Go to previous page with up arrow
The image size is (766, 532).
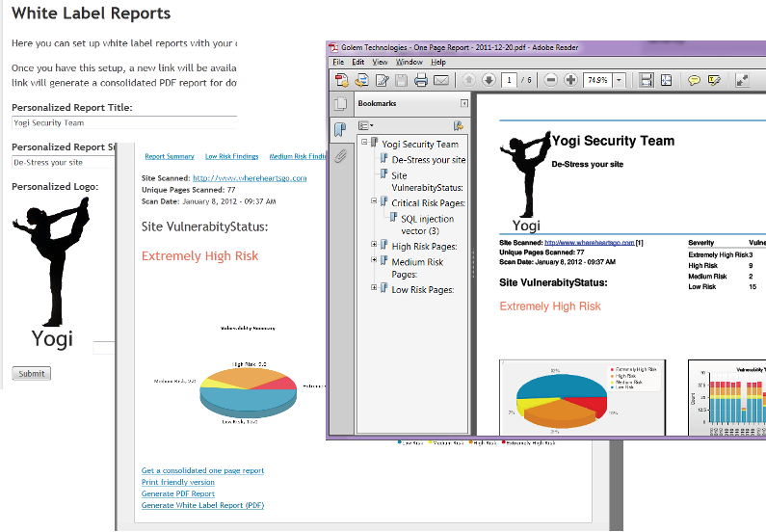point(469,80)
